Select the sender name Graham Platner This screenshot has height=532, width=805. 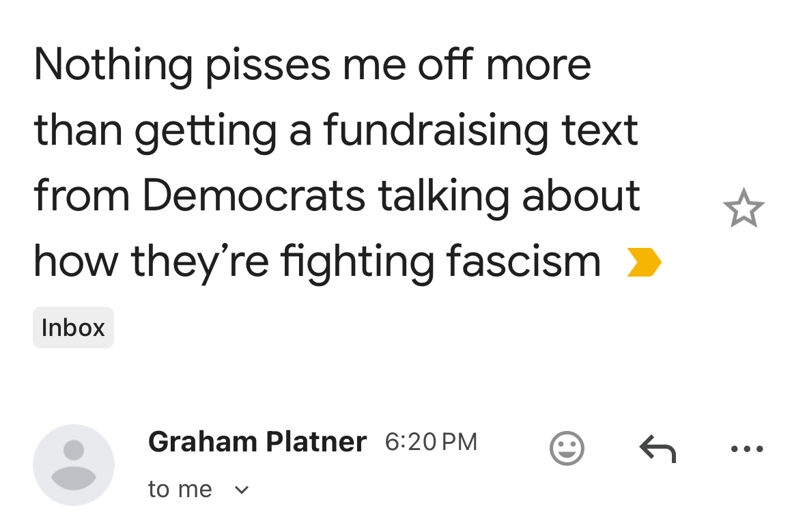pos(257,442)
